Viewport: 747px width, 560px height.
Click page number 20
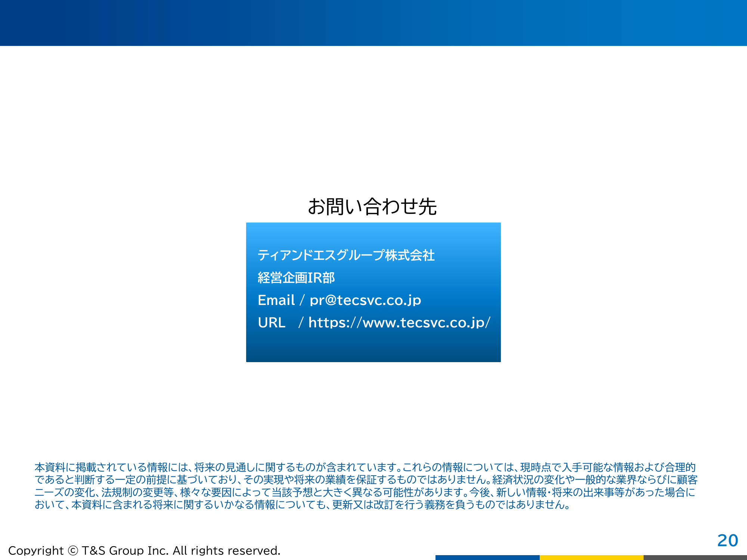[727, 540]
